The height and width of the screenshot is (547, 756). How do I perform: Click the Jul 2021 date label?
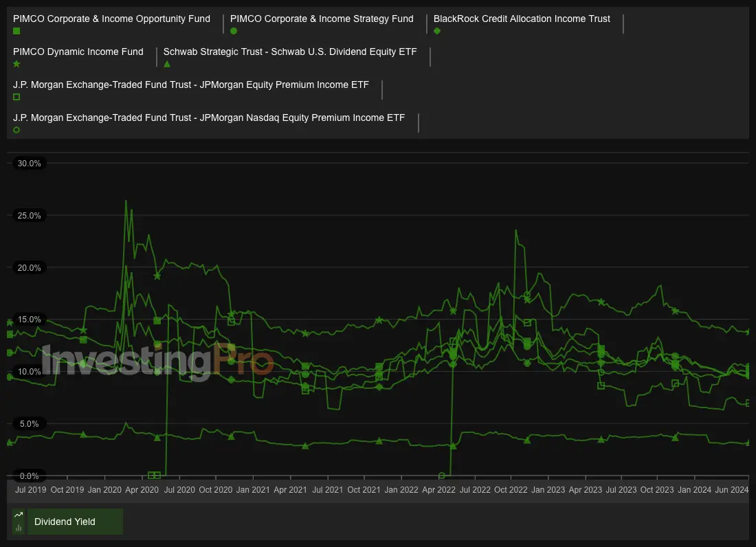pyautogui.click(x=328, y=490)
